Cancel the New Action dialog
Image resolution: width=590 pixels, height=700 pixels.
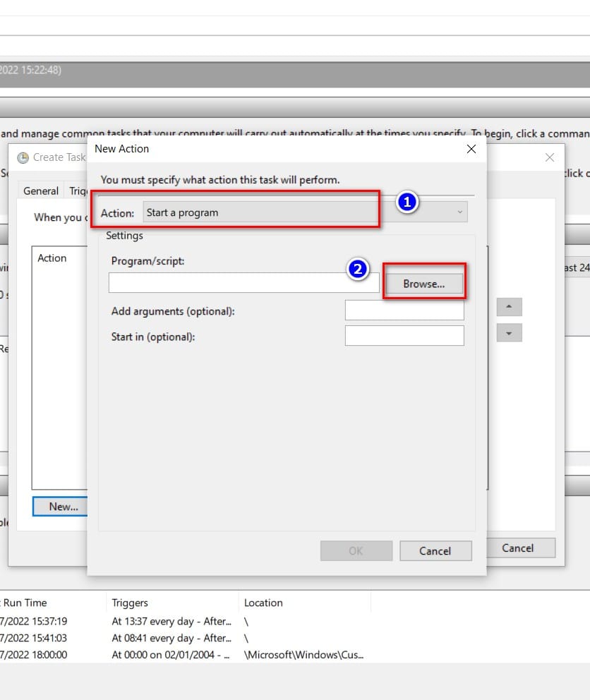pyautogui.click(x=435, y=551)
